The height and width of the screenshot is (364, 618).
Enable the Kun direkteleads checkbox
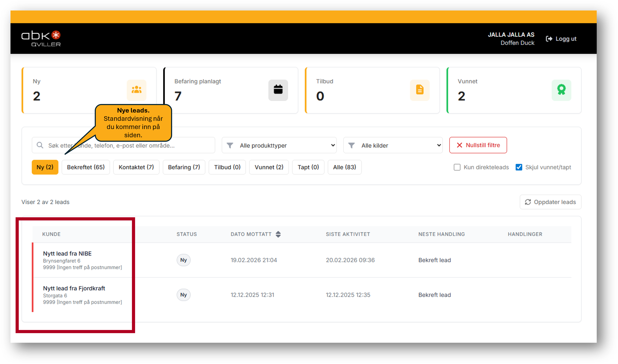tap(457, 167)
